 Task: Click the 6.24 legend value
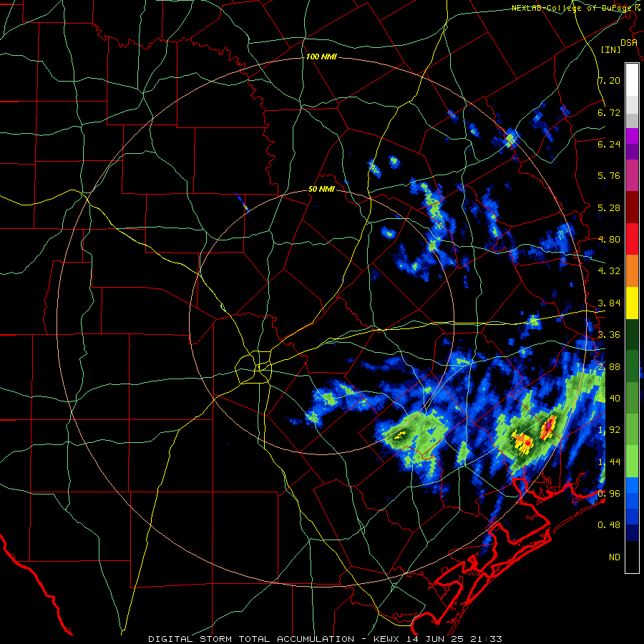(x=609, y=144)
